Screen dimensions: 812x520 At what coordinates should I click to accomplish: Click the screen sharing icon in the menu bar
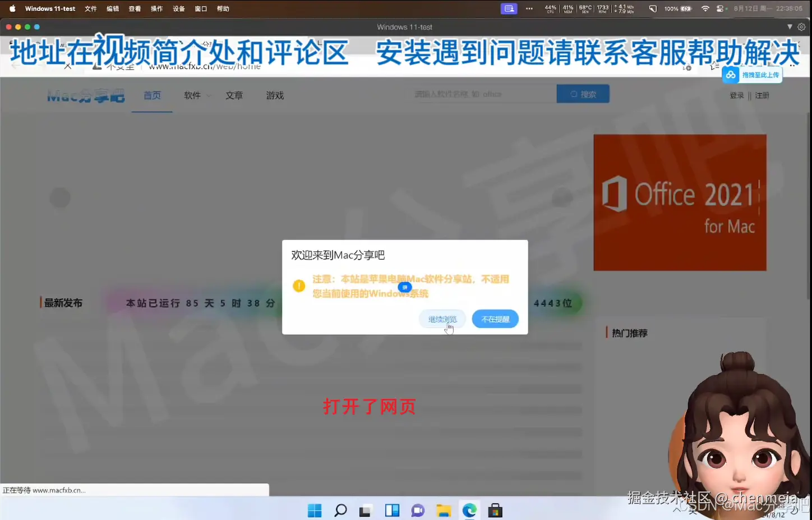tap(509, 8)
